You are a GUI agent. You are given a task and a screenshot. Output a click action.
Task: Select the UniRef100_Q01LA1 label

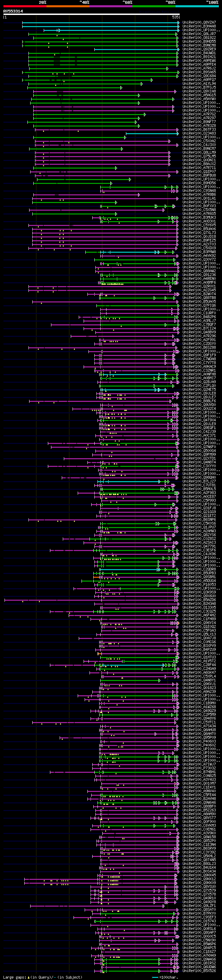[199, 199]
